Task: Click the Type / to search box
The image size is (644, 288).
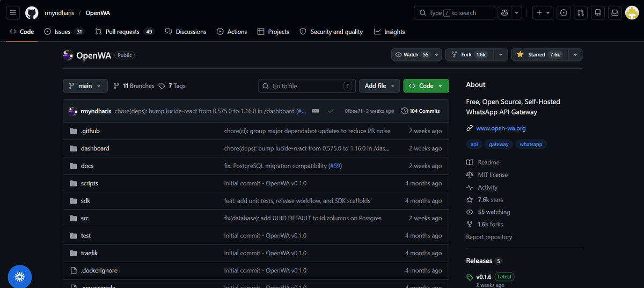Action: (455, 13)
